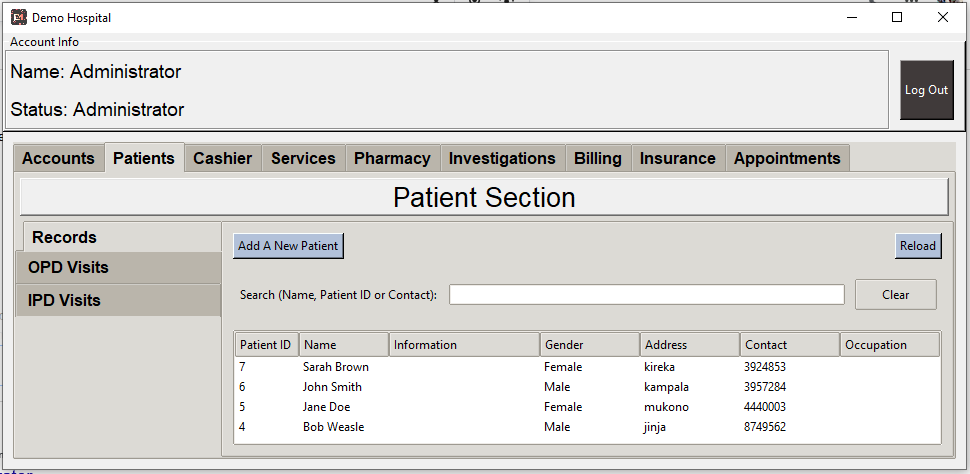Go to the Billing tab
Image resolution: width=970 pixels, height=474 pixels.
pos(598,158)
